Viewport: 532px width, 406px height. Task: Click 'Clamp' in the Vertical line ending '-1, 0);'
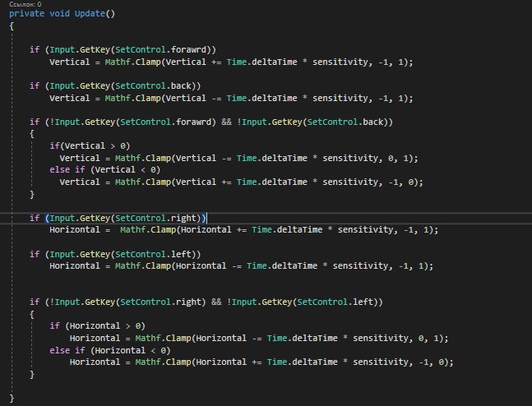158,182
